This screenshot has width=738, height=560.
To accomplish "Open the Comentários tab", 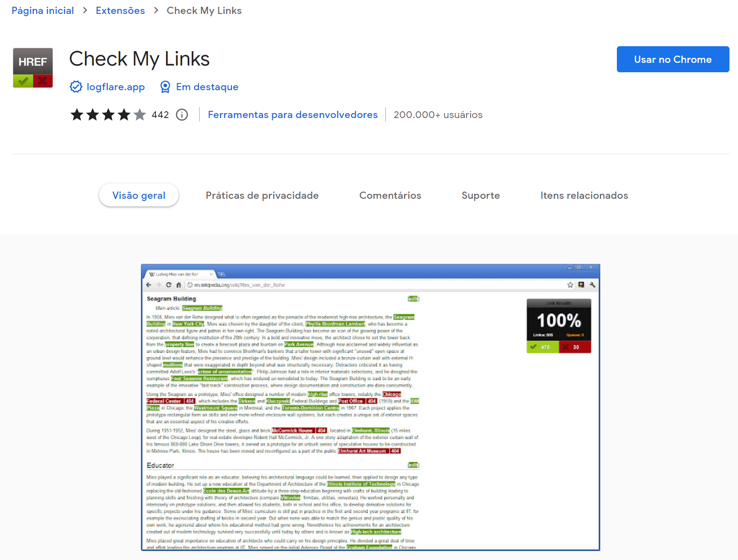I will click(x=390, y=196).
